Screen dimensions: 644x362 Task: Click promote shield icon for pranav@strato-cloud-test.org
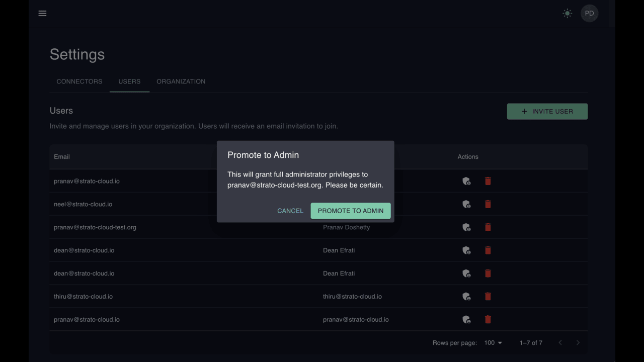pos(466,227)
